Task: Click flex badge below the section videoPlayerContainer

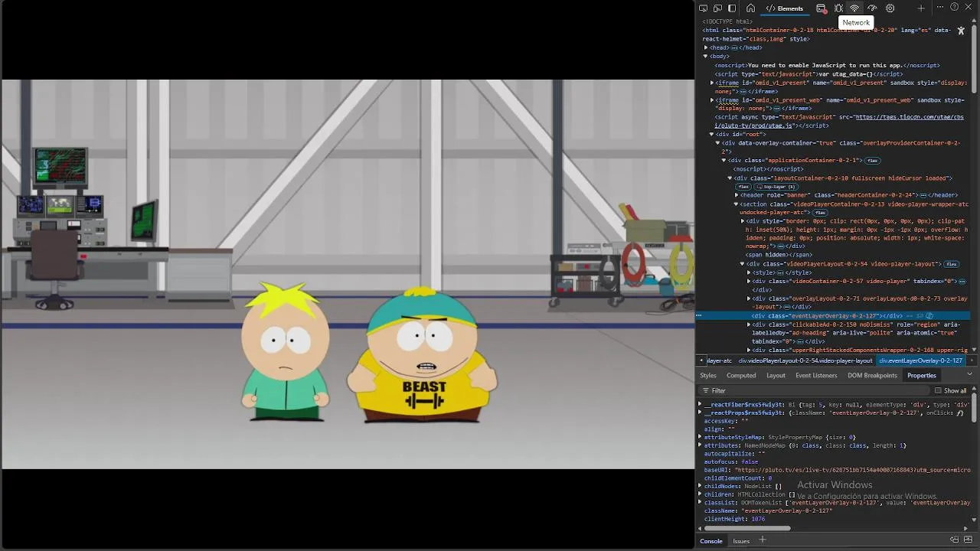Action: tap(820, 213)
